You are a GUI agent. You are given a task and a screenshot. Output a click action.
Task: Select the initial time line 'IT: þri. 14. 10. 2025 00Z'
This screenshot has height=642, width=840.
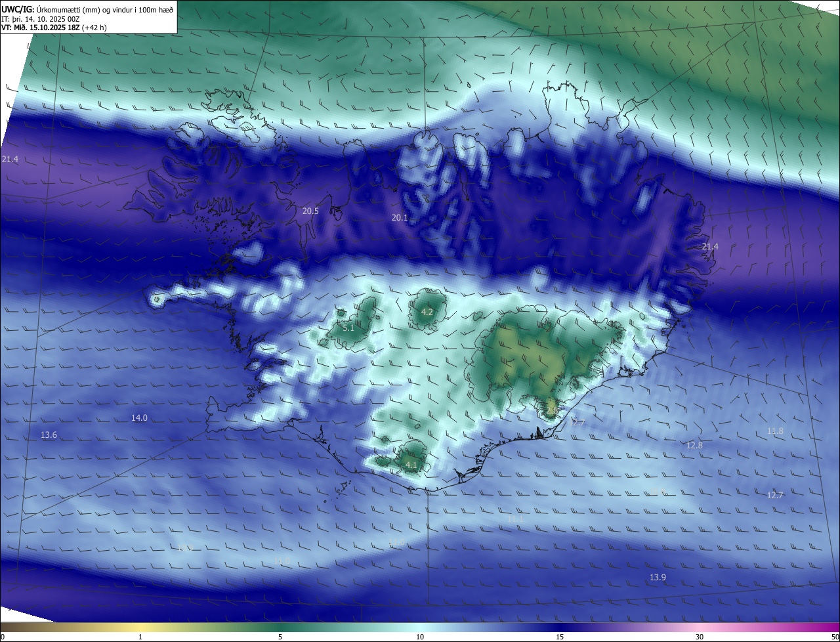tap(39, 18)
